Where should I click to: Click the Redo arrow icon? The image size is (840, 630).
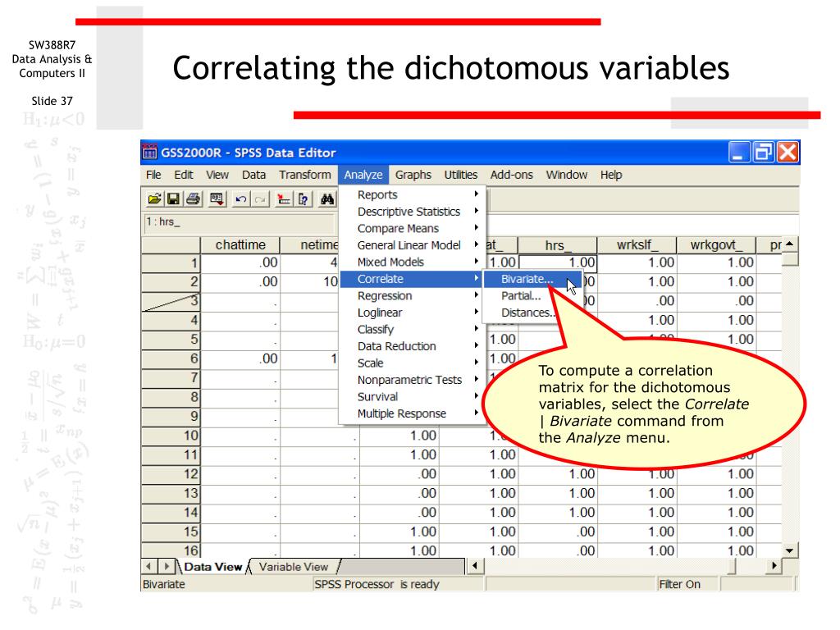(x=260, y=199)
